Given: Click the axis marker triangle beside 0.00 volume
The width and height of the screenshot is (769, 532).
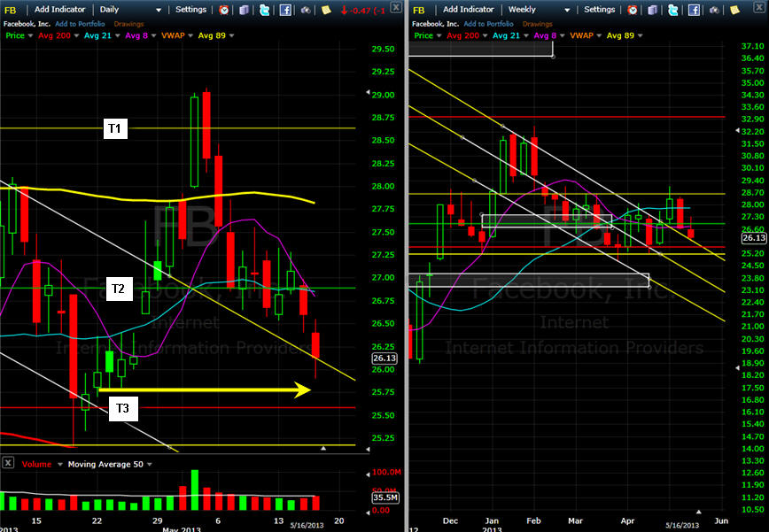Looking at the screenshot, I should 368,513.
